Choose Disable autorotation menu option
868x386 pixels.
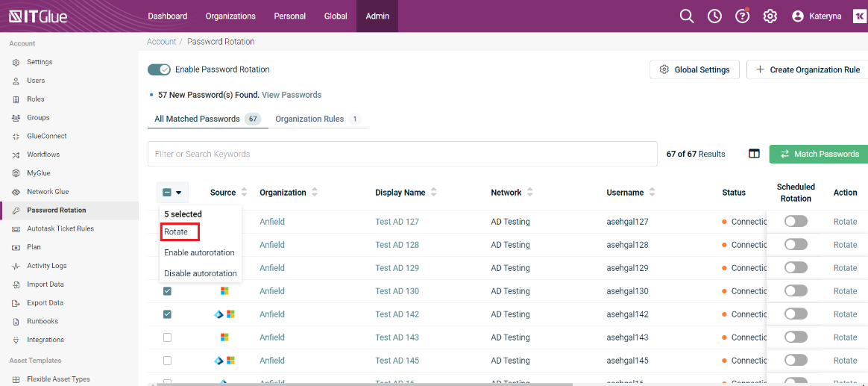point(201,273)
